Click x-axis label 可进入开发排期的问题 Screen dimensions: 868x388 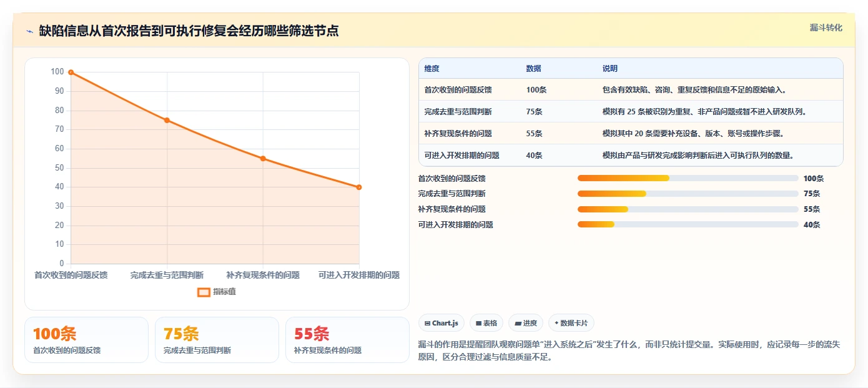point(359,275)
